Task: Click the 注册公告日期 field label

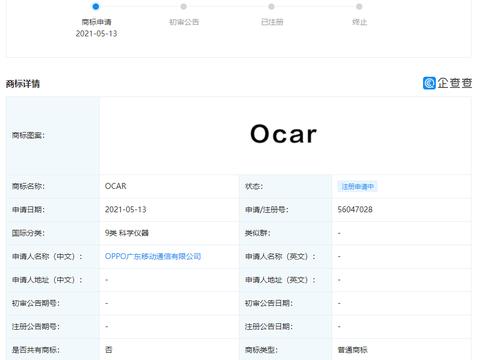Action: click(x=269, y=326)
